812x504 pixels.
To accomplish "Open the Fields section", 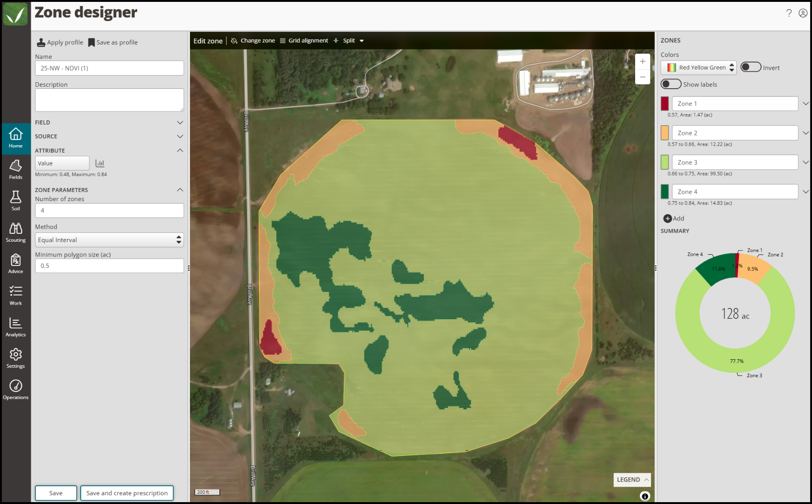I will [x=15, y=170].
